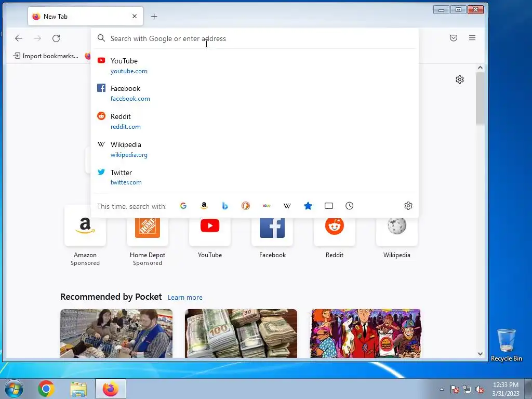
Task: Click the taskbar clock showing 12:33 PM
Action: tap(506, 389)
